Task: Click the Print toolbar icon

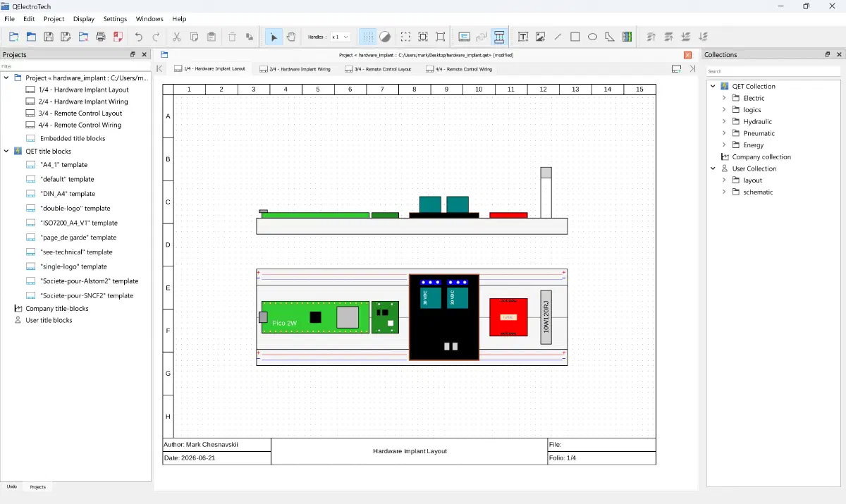Action: (x=101, y=37)
